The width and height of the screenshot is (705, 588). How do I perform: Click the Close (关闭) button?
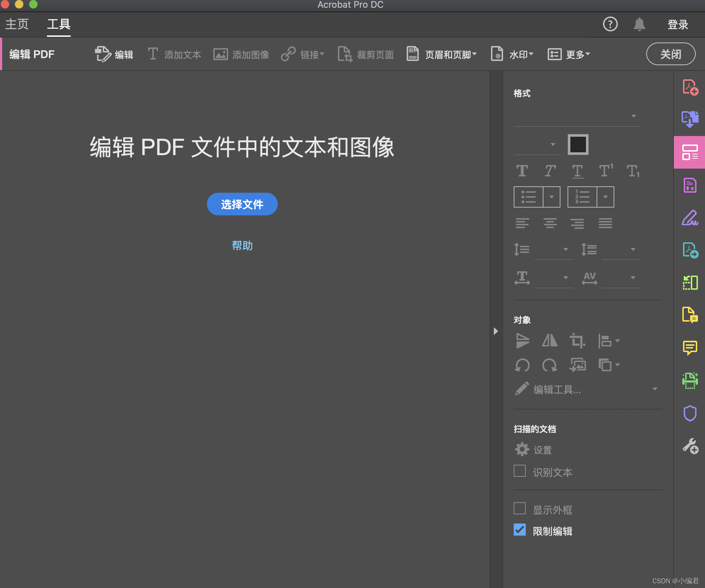click(x=671, y=54)
